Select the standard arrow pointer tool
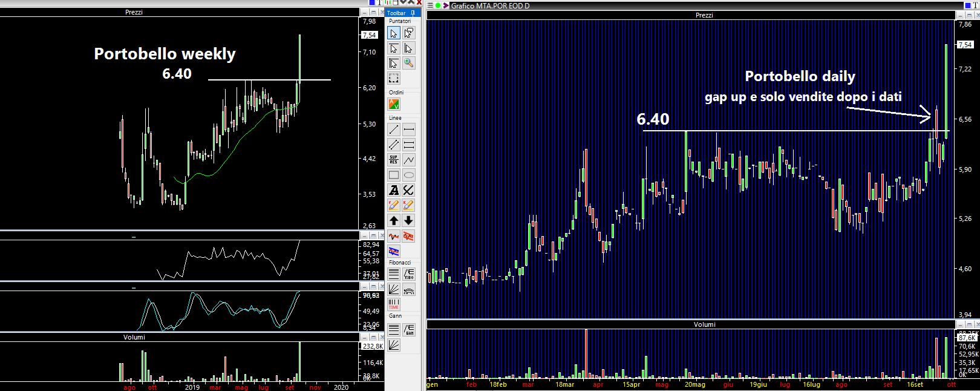The width and height of the screenshot is (980, 391). 394,33
